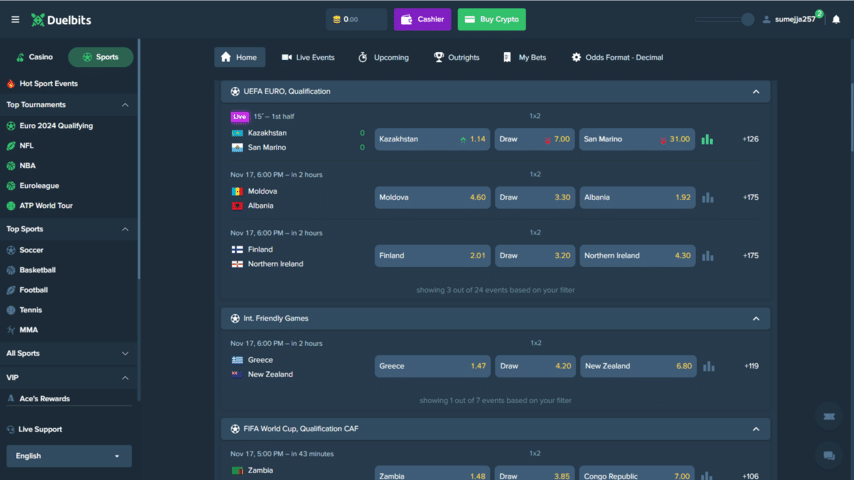Bet on Northern Ireland at 4.30

pyautogui.click(x=637, y=256)
